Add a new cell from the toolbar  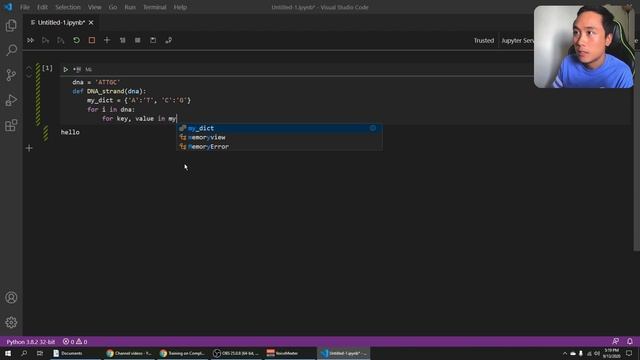107,40
